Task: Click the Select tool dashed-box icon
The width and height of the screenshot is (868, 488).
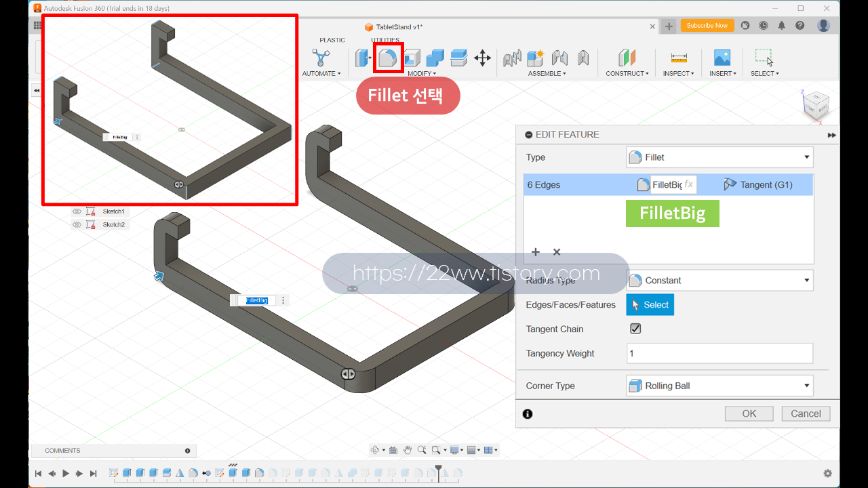Action: point(764,58)
